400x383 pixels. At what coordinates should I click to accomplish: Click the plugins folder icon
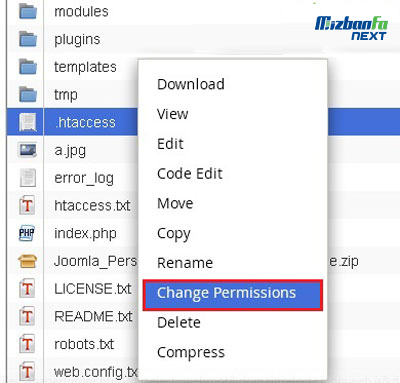28,39
